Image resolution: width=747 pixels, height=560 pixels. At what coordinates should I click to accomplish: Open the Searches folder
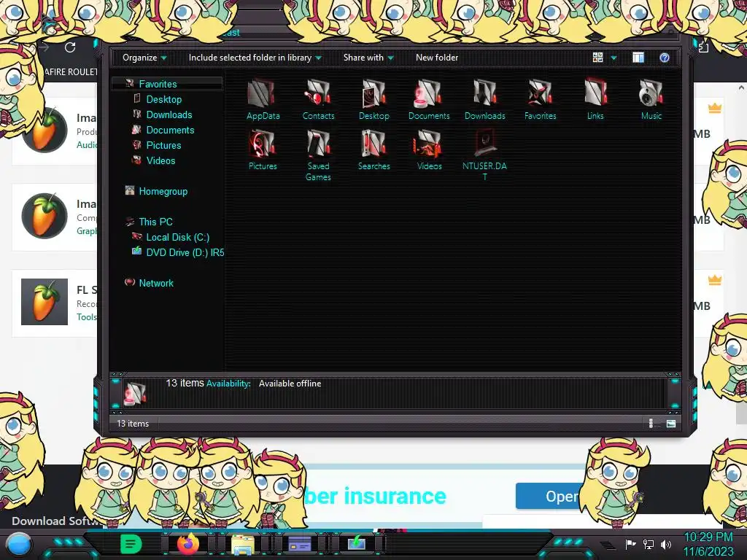[374, 150]
